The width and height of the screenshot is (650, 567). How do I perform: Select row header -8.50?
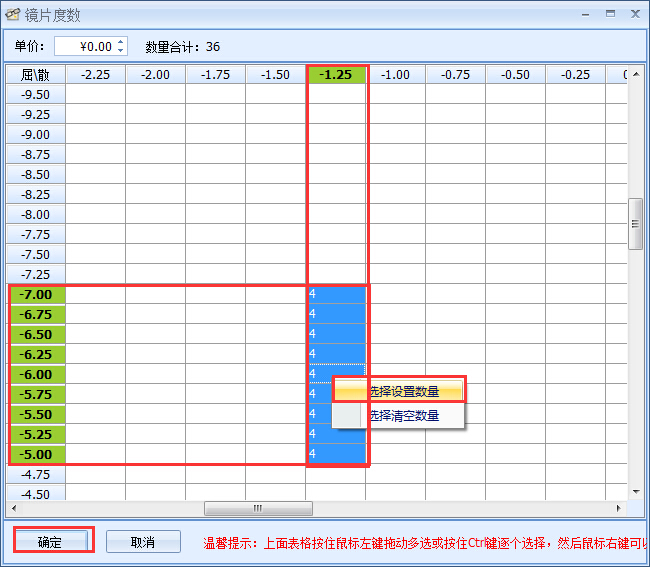click(x=36, y=174)
